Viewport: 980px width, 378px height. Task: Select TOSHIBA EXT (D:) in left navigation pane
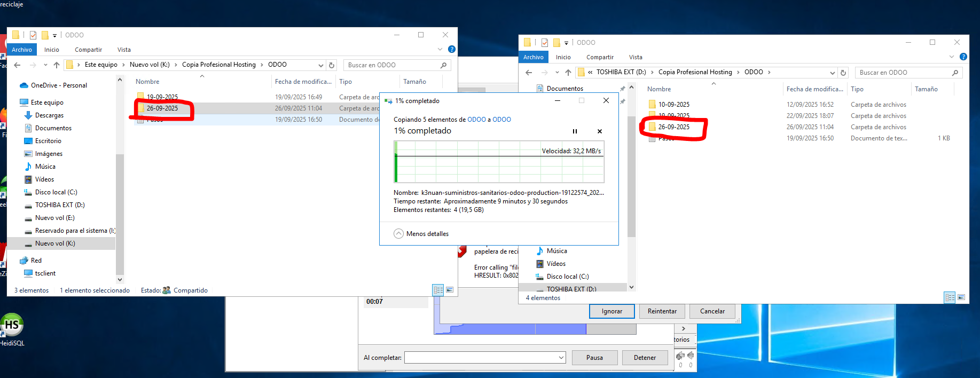click(x=60, y=205)
